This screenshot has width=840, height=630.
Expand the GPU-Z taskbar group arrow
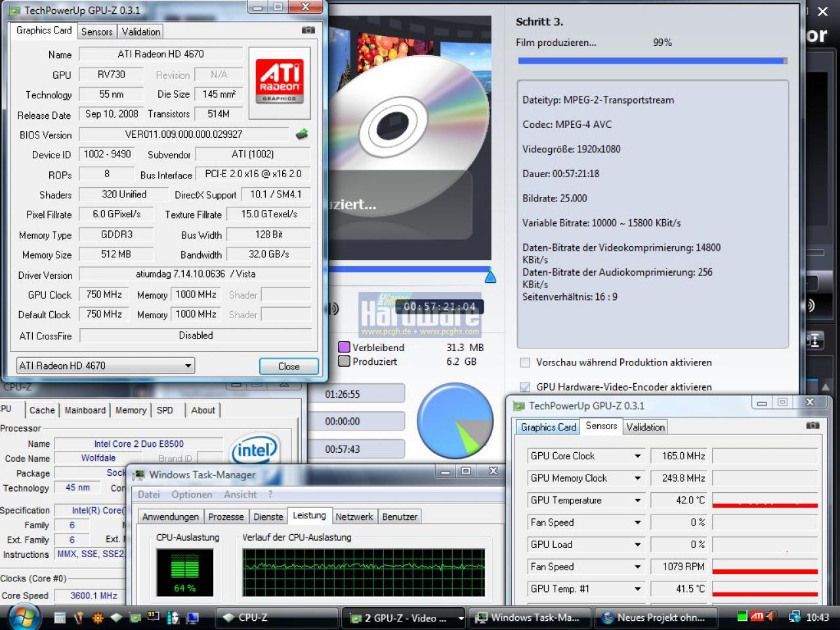coord(461,618)
